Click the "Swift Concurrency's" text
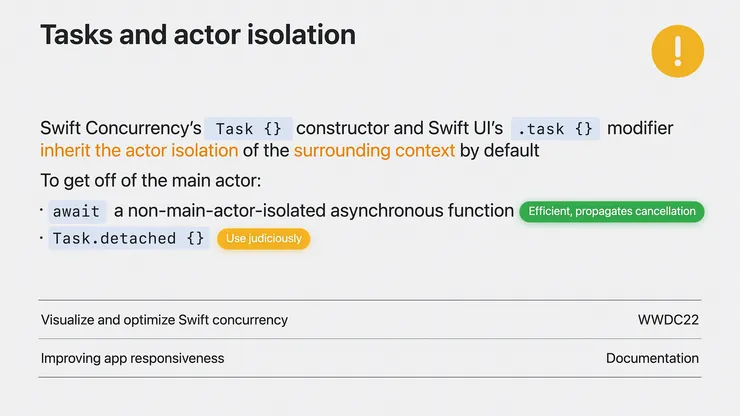Image resolution: width=740 pixels, height=416 pixels. [x=118, y=129]
